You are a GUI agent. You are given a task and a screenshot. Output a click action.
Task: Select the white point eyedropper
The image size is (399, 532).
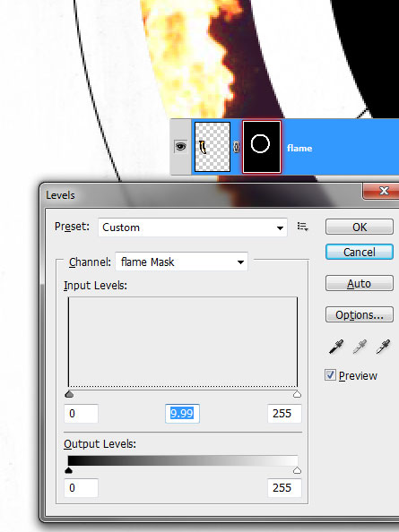[x=383, y=347]
